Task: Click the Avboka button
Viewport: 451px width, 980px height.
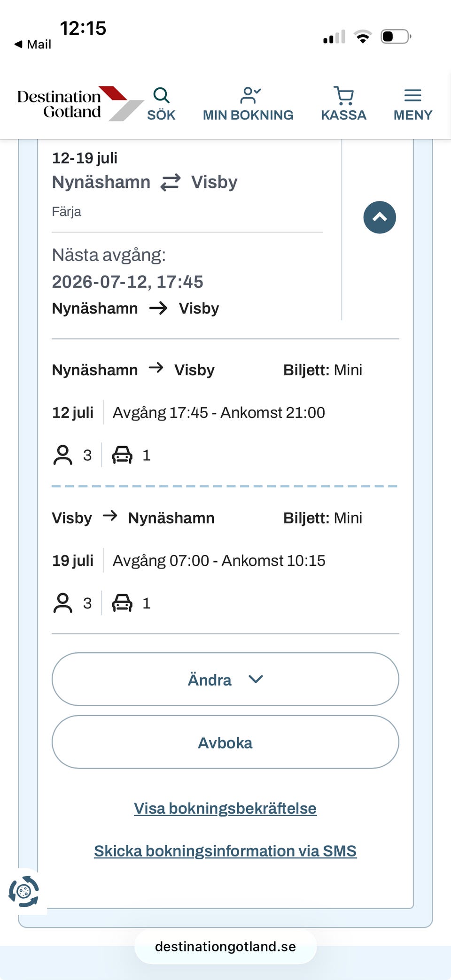Action: pos(225,742)
